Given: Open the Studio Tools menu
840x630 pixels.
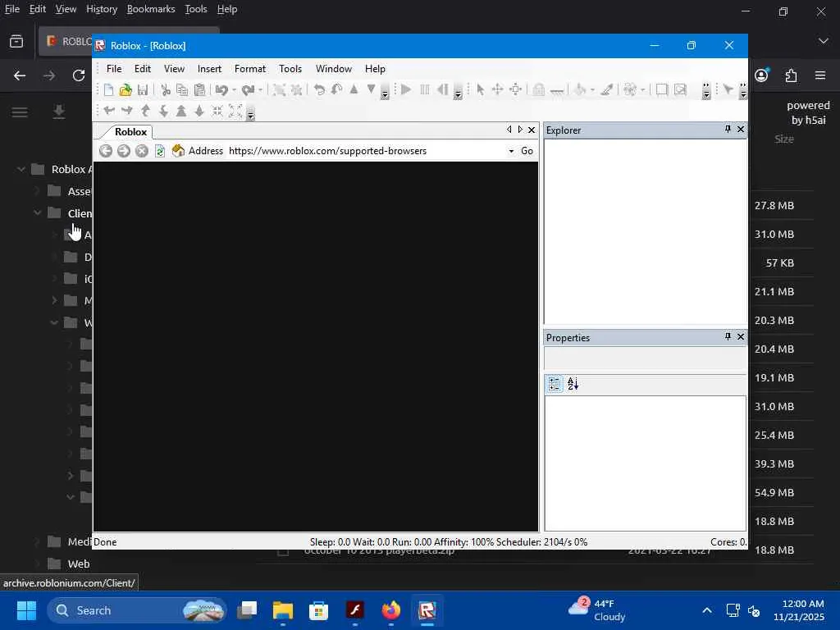Looking at the screenshot, I should [x=290, y=69].
